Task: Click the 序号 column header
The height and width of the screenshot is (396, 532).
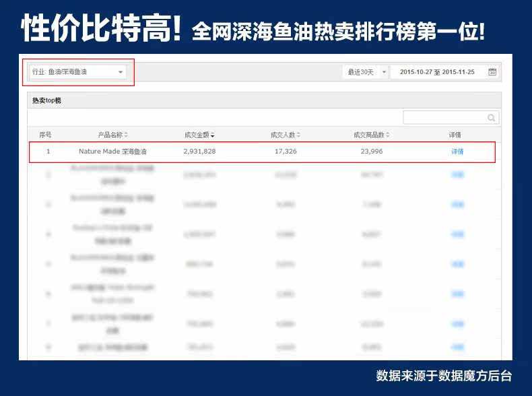Action: click(46, 135)
